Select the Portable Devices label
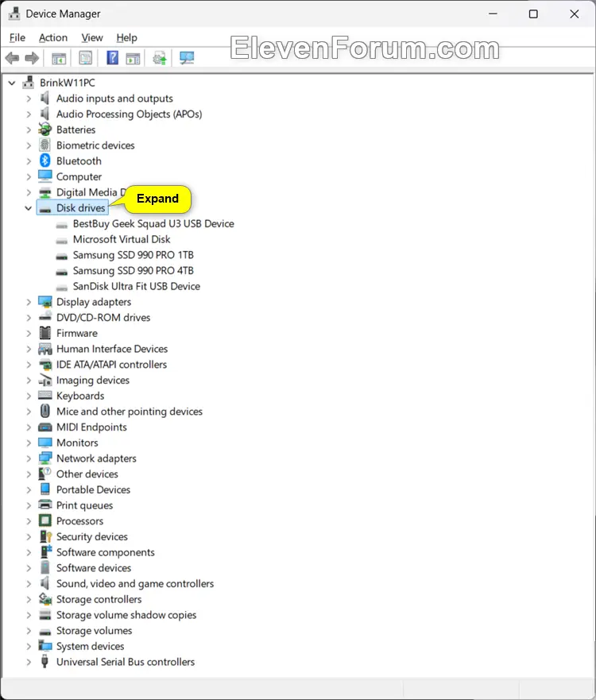The height and width of the screenshot is (700, 596). point(93,489)
